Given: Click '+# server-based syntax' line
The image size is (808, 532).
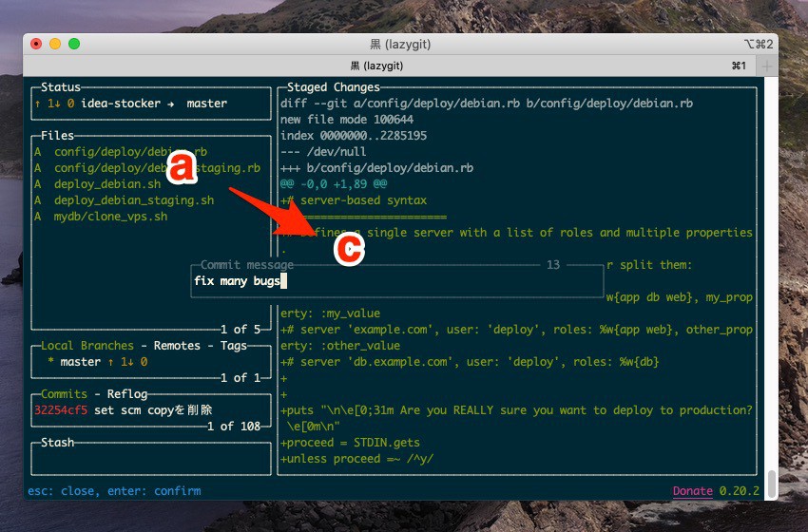Looking at the screenshot, I should click(x=354, y=200).
